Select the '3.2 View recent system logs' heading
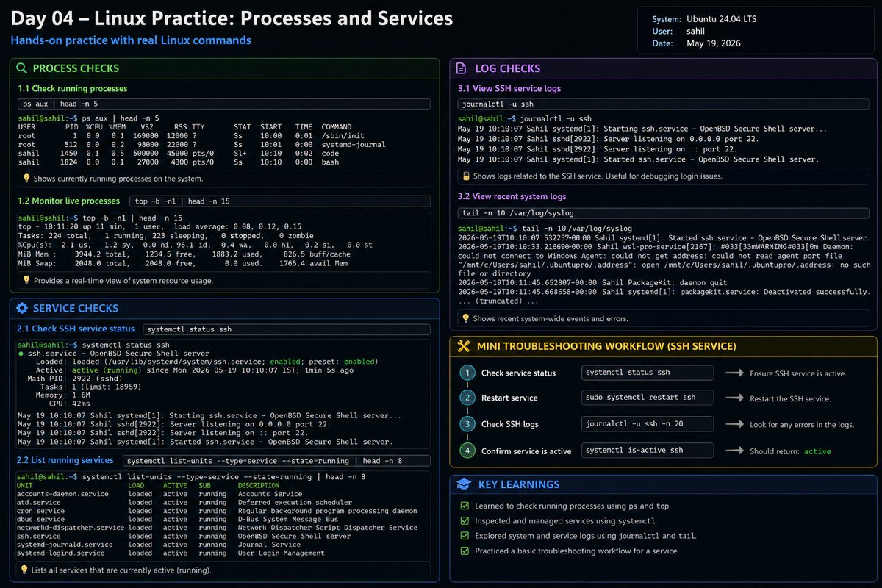882x588 pixels. pyautogui.click(x=512, y=196)
